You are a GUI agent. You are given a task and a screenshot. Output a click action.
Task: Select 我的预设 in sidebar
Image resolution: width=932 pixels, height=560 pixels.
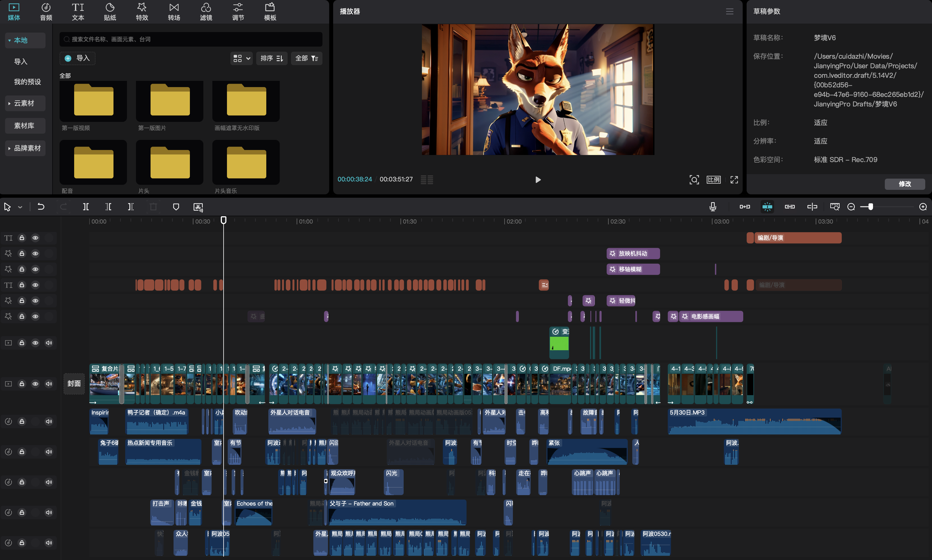pos(27,82)
